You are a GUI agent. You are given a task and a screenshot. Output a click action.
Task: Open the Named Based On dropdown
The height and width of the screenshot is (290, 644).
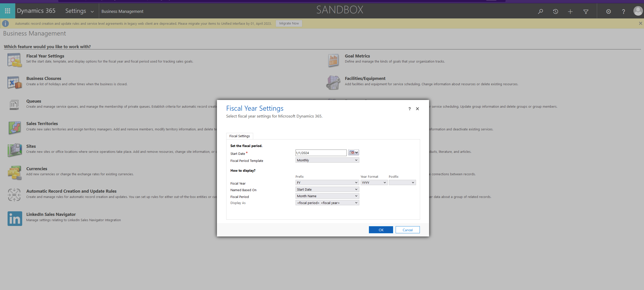[x=327, y=189]
